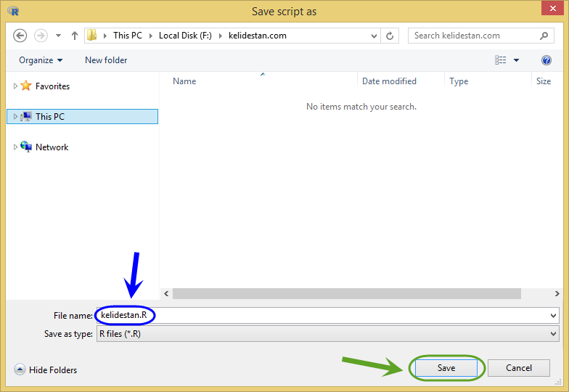Click the search magnifier icon
This screenshot has width=569, height=392.
(x=544, y=36)
